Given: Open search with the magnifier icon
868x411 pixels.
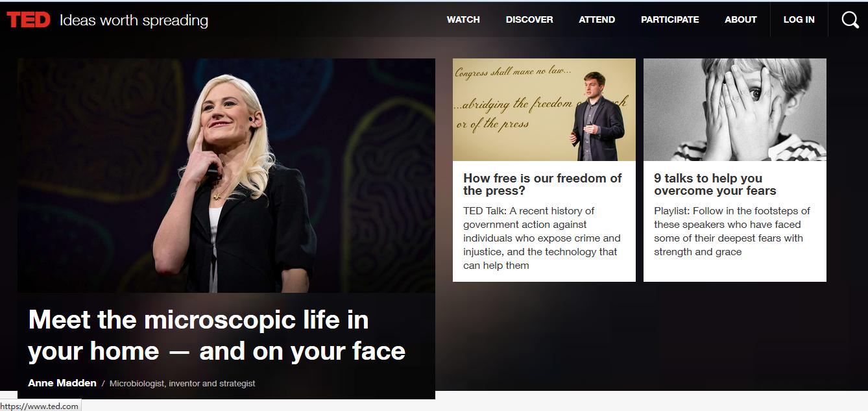Looking at the screenshot, I should point(850,20).
